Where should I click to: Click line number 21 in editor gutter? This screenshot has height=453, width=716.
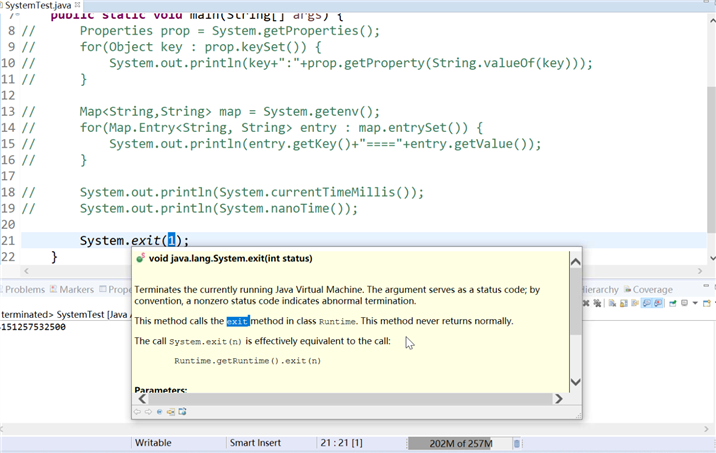(x=8, y=241)
